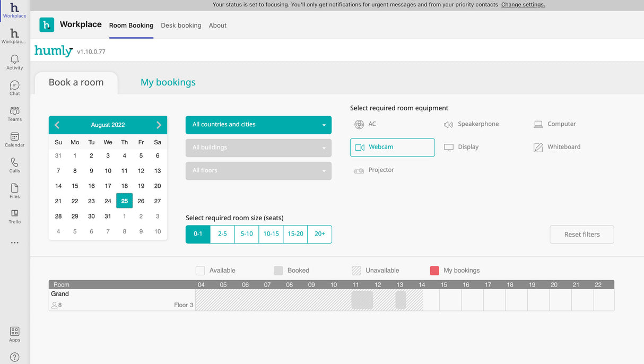The height and width of the screenshot is (364, 644).
Task: Open the Calendar app in the sidebar
Action: 15,140
